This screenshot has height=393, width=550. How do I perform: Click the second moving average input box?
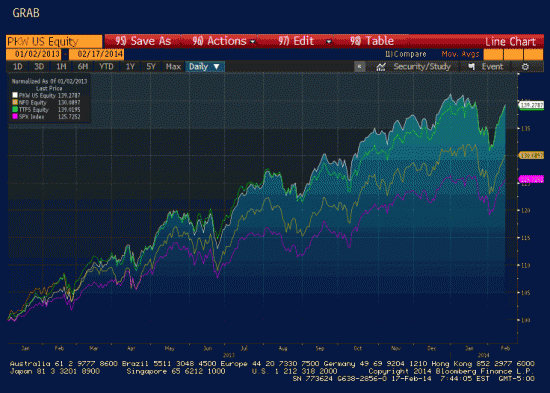pos(513,54)
